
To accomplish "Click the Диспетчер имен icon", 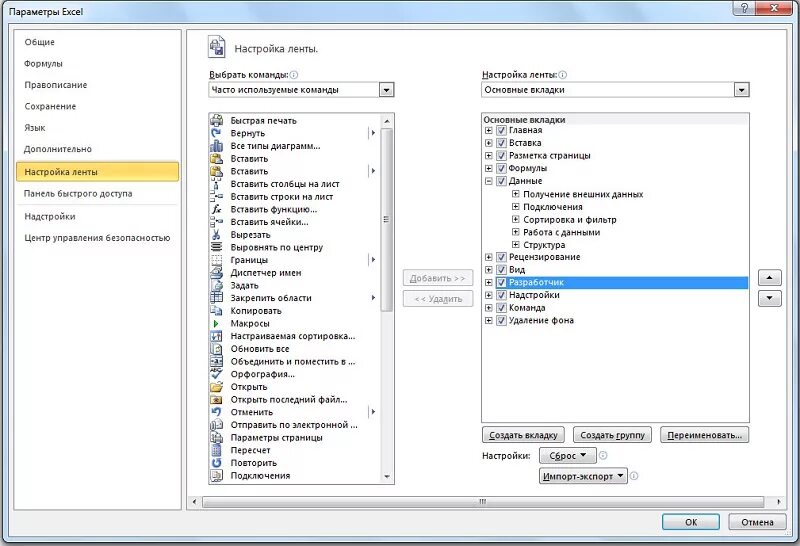I will pos(216,272).
